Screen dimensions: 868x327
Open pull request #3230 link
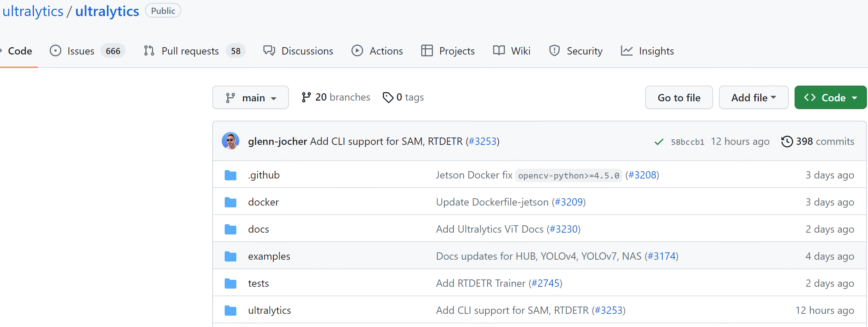click(x=564, y=229)
